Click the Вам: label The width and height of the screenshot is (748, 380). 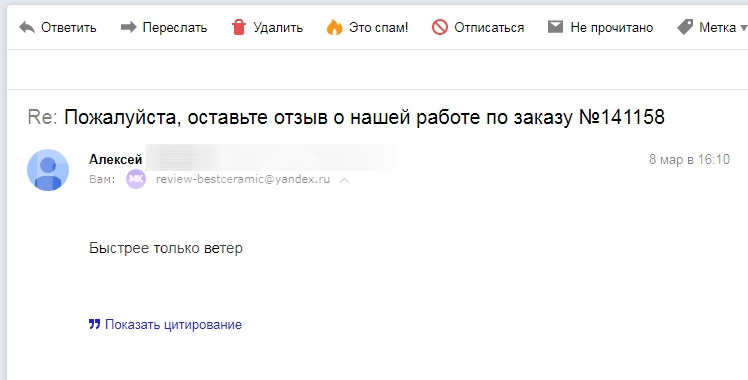coord(103,180)
